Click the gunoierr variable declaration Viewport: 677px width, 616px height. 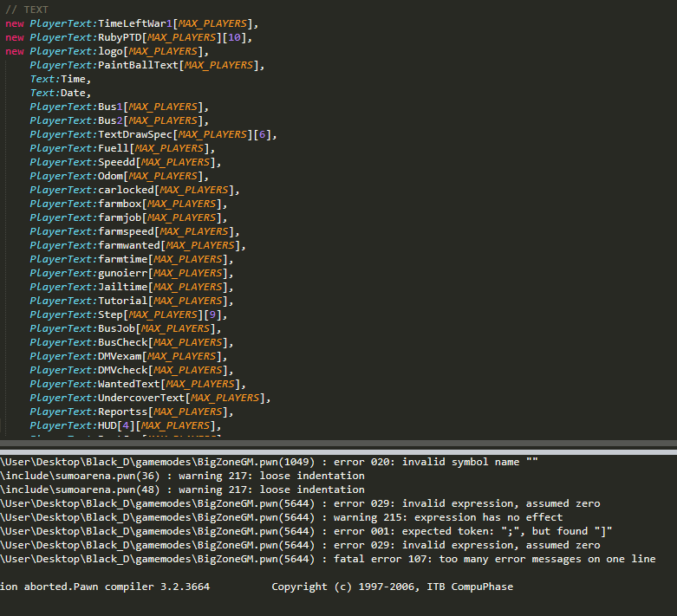point(132,273)
